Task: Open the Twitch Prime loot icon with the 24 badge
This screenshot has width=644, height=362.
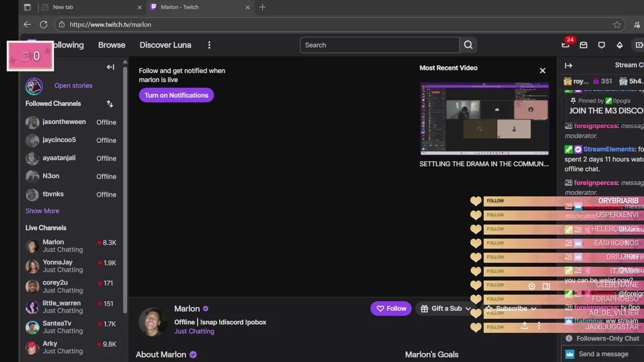Action: click(566, 45)
